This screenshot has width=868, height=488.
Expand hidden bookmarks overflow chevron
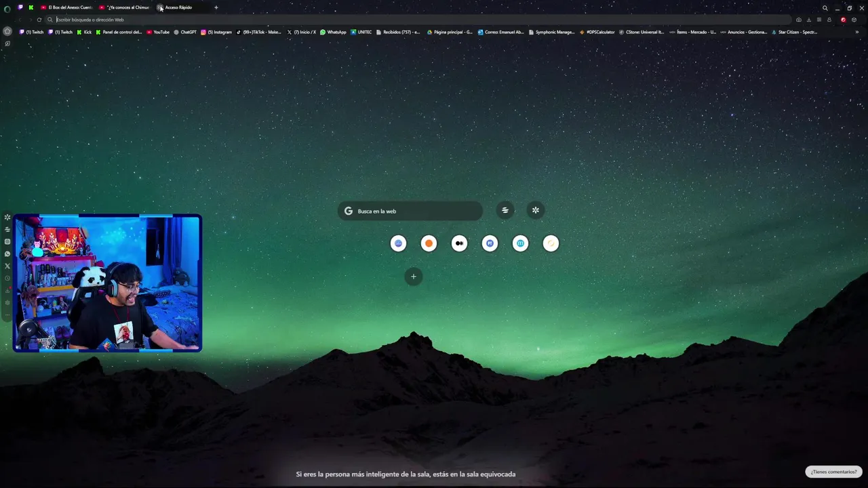[x=856, y=32]
